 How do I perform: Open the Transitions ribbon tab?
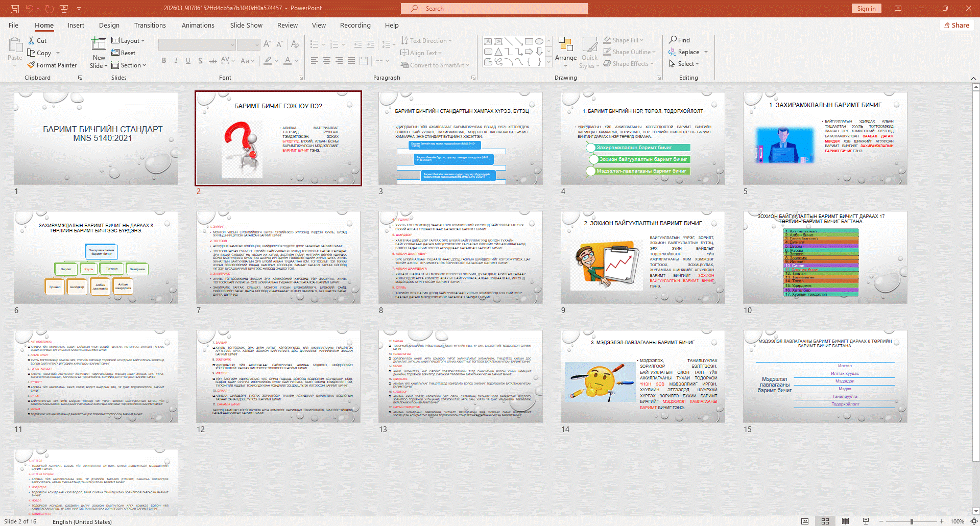point(150,26)
